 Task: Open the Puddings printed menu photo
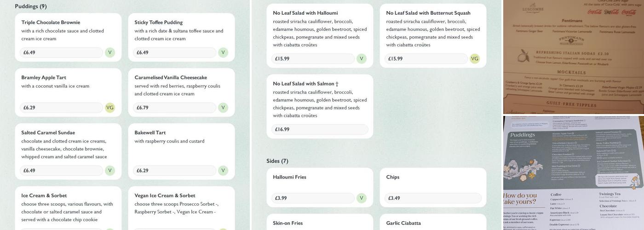(x=573, y=173)
